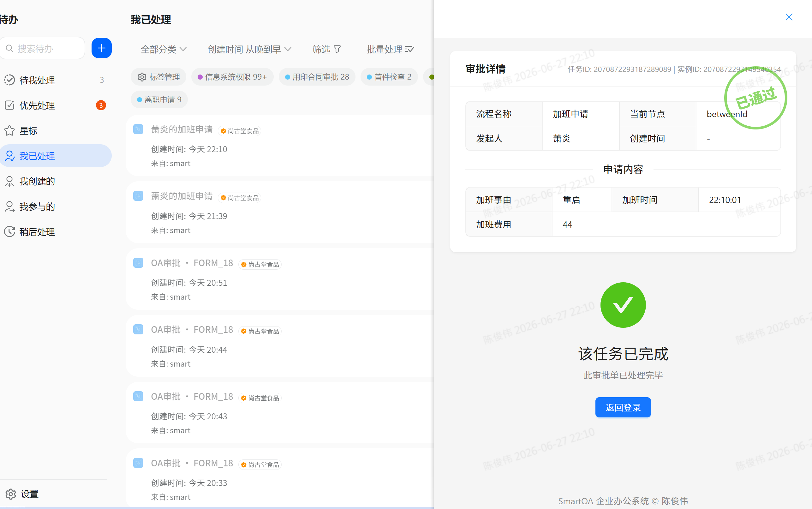Screen dimensions: 812x509
Task: Close the approval detail panel
Action: [789, 17]
